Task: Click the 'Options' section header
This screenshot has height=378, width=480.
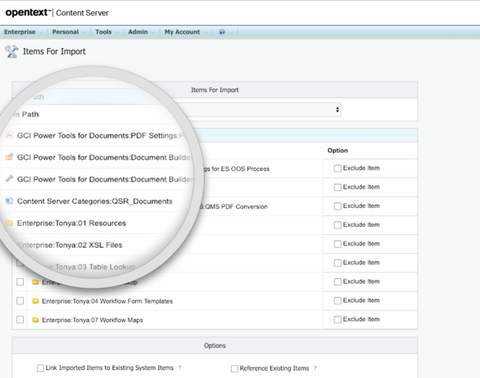Action: coord(215,346)
